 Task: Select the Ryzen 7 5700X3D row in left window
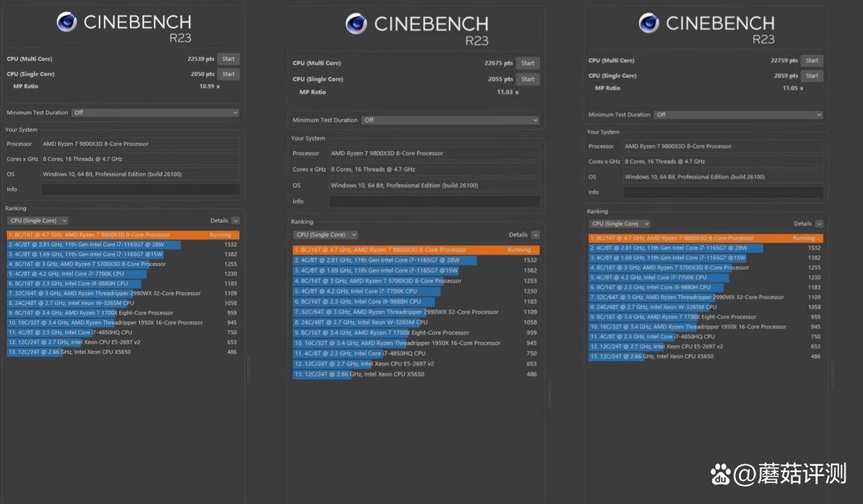pyautogui.click(x=123, y=264)
